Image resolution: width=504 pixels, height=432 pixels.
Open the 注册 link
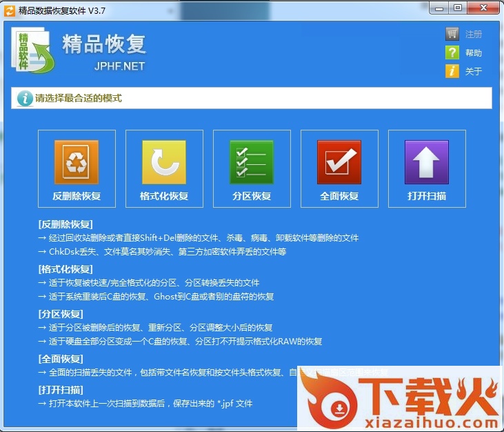coord(474,34)
